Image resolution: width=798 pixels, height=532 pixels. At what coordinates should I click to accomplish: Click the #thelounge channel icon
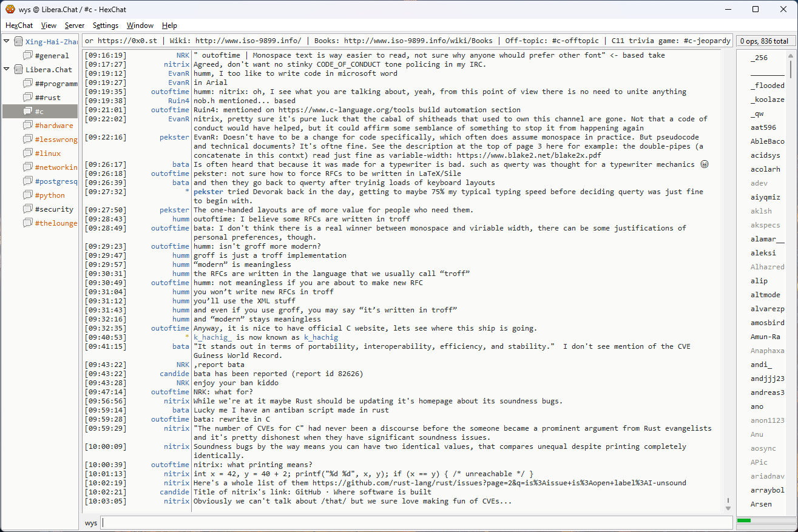point(28,223)
